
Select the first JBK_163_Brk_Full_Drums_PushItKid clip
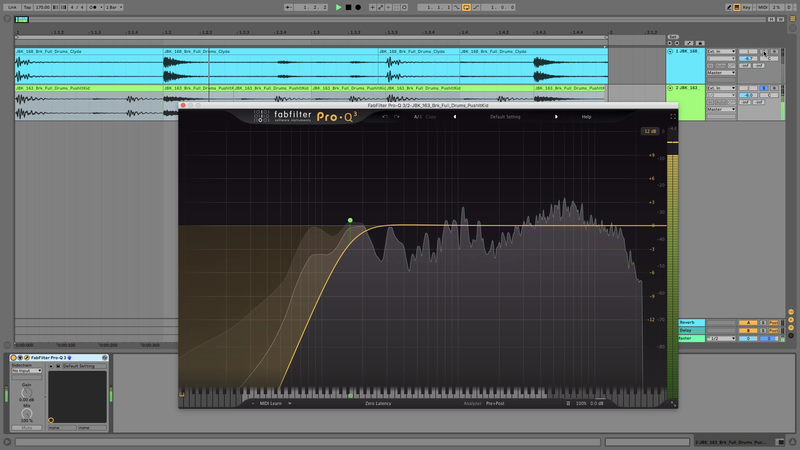(x=89, y=102)
